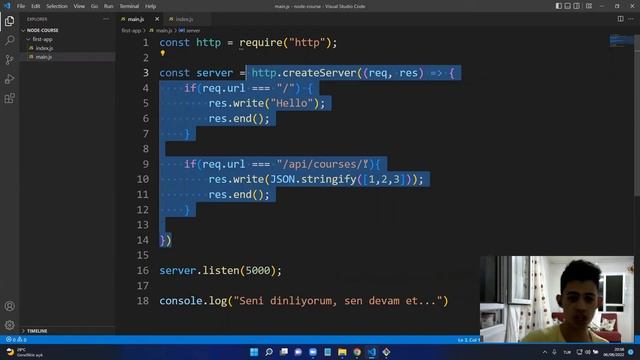Open Task View on the taskbar

pos(283,352)
